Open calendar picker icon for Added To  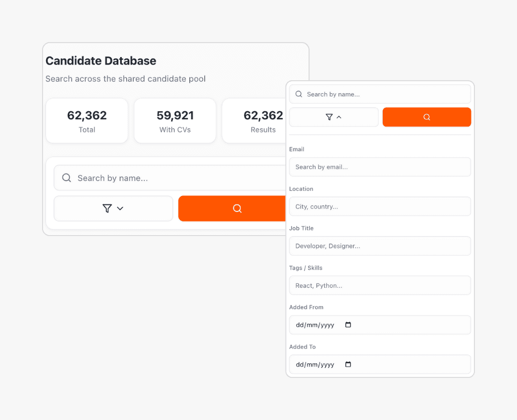point(348,364)
